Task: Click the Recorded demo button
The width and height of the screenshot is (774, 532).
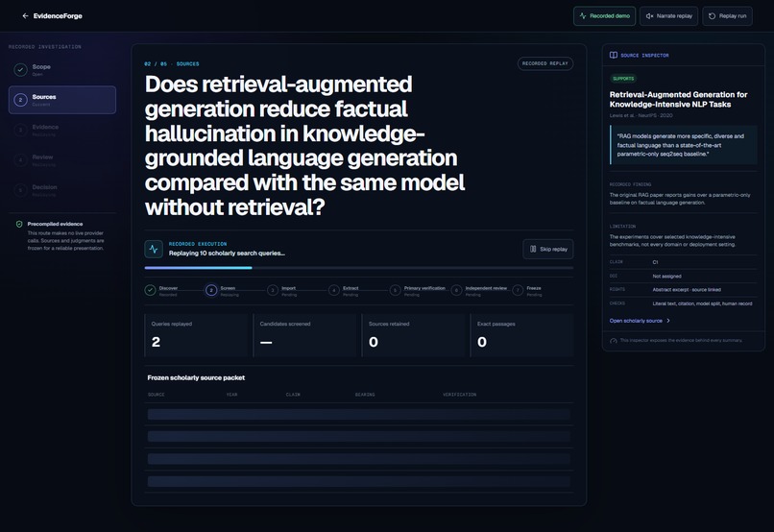Action: point(604,15)
